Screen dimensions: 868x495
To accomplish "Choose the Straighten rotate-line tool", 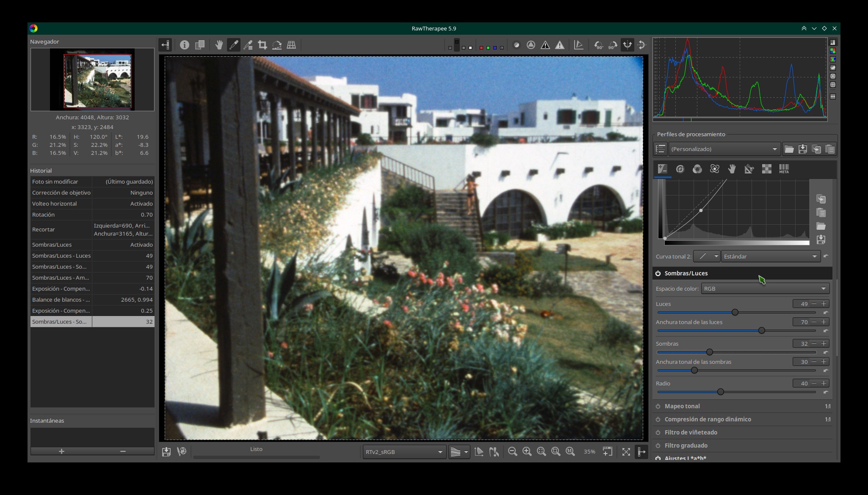I will point(277,45).
